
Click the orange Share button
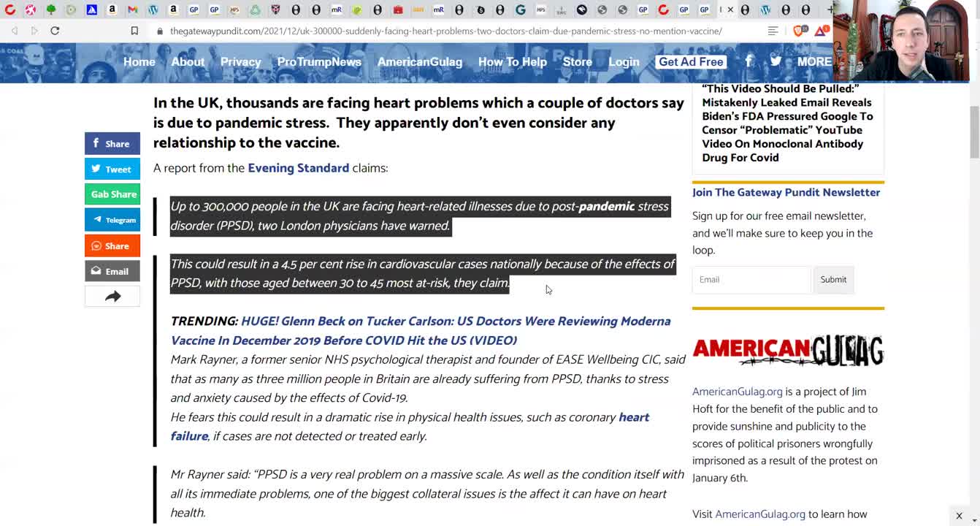(x=112, y=245)
